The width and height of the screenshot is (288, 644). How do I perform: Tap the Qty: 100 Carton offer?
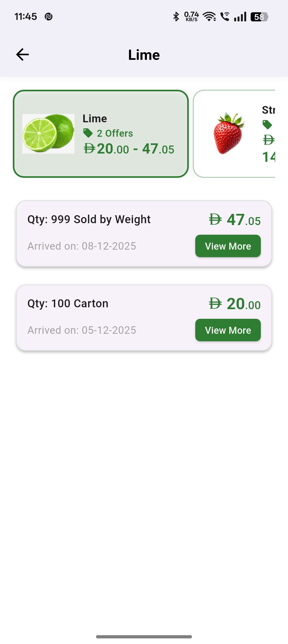[x=68, y=304]
